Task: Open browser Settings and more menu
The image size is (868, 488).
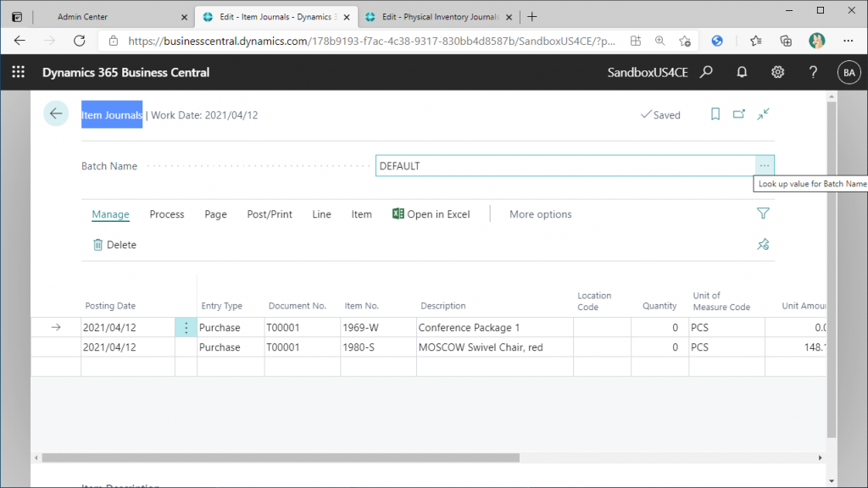Action: (x=848, y=41)
